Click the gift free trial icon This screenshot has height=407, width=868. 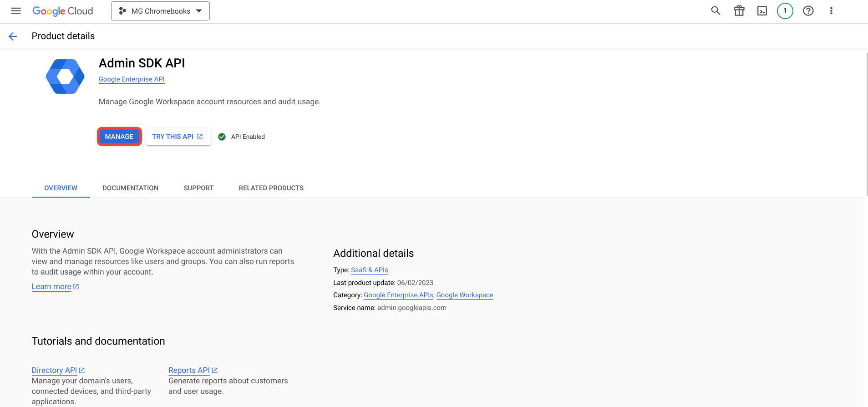point(739,11)
